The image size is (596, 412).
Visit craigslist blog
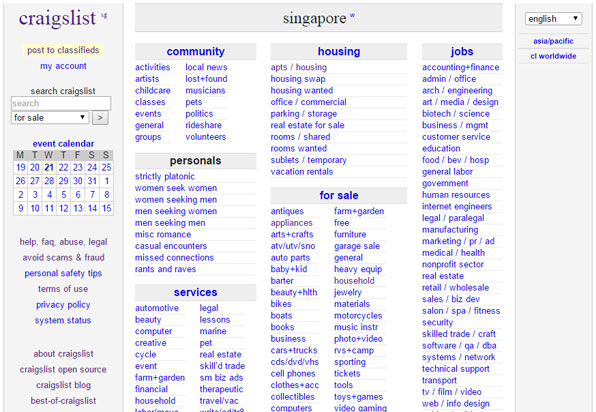point(63,385)
